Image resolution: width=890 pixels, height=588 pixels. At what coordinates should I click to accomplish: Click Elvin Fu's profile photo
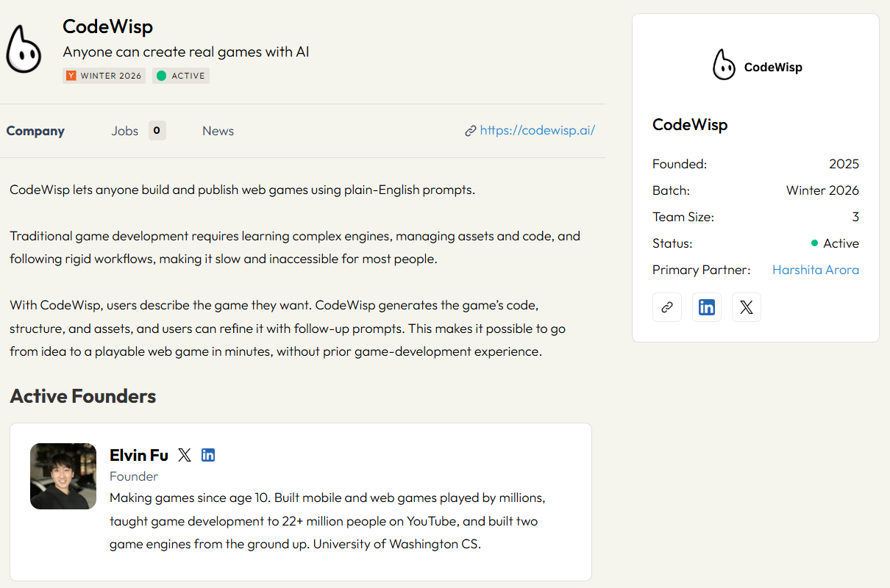[63, 476]
